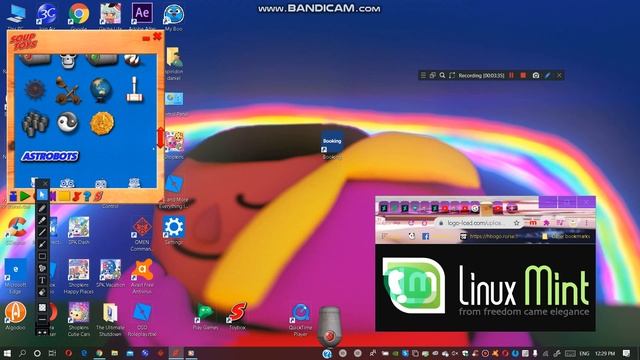Select the rectangle tool in drawing toolbar
The image size is (640, 360).
42,256
